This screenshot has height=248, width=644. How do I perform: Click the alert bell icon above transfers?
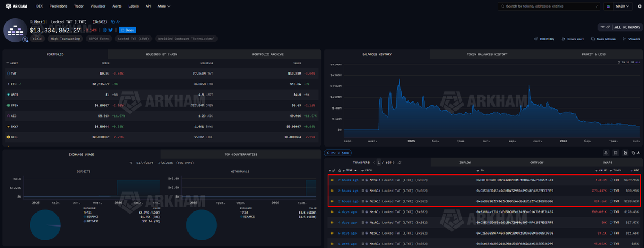point(606,153)
